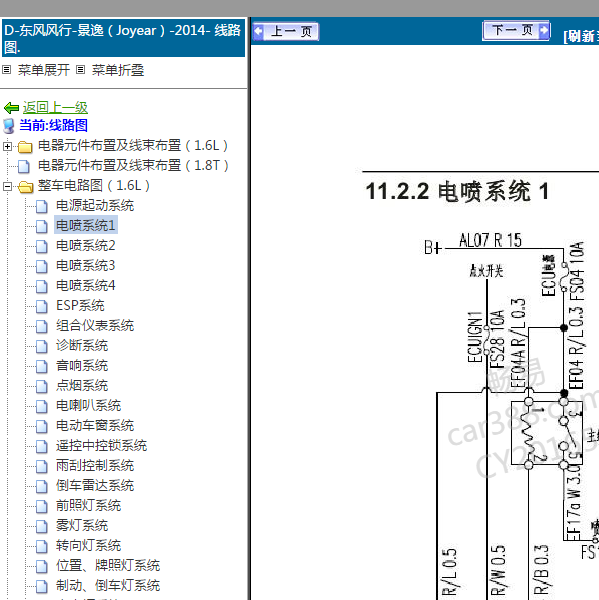Screen dimensions: 599x600
Task: Open 电源起动系统 diagram
Action: (95, 206)
